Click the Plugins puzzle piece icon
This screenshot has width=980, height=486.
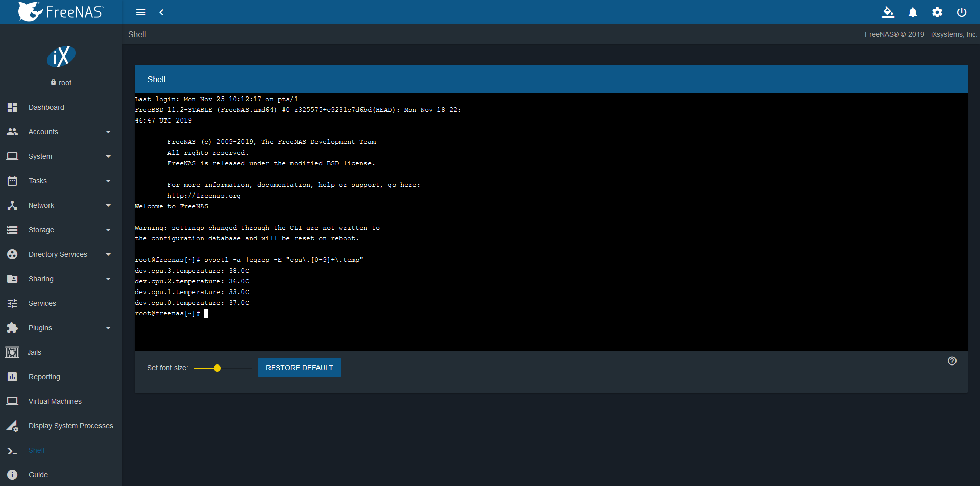click(x=12, y=328)
